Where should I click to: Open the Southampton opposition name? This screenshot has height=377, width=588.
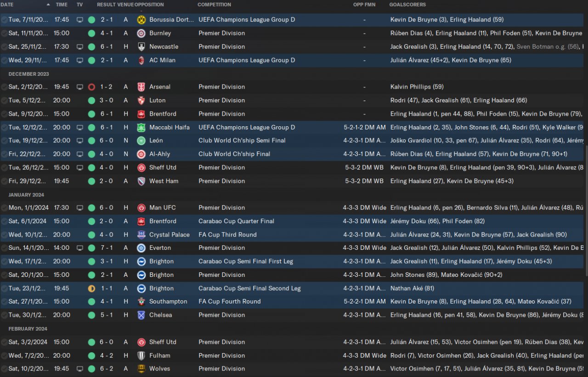point(168,302)
